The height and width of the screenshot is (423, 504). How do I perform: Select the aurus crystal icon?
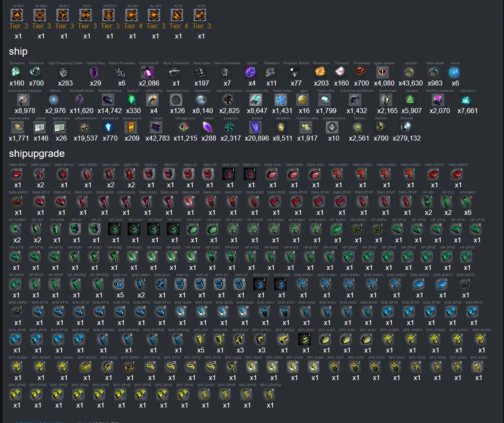(454, 72)
